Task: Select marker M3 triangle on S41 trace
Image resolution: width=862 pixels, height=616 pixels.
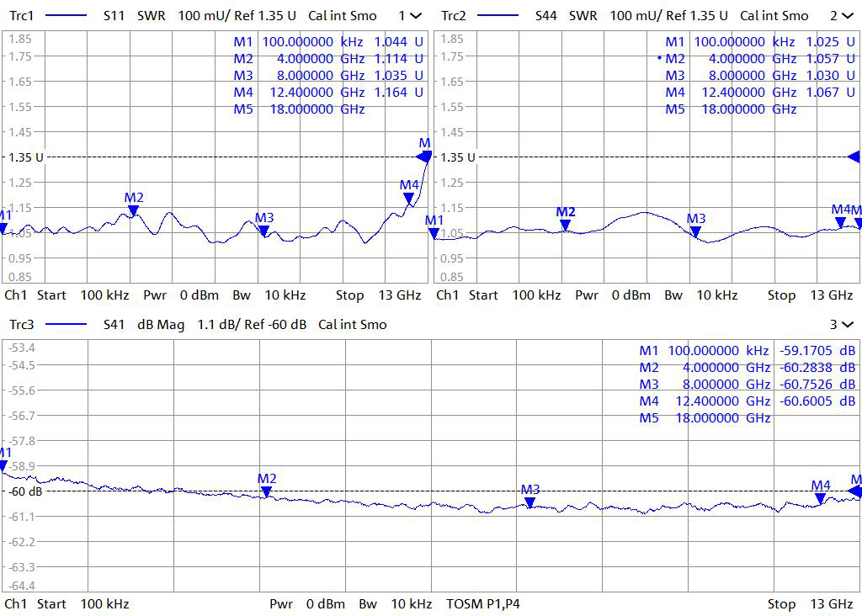Action: (x=529, y=502)
